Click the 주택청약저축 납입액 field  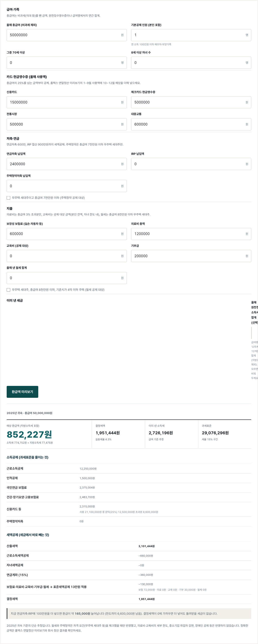tap(67, 186)
